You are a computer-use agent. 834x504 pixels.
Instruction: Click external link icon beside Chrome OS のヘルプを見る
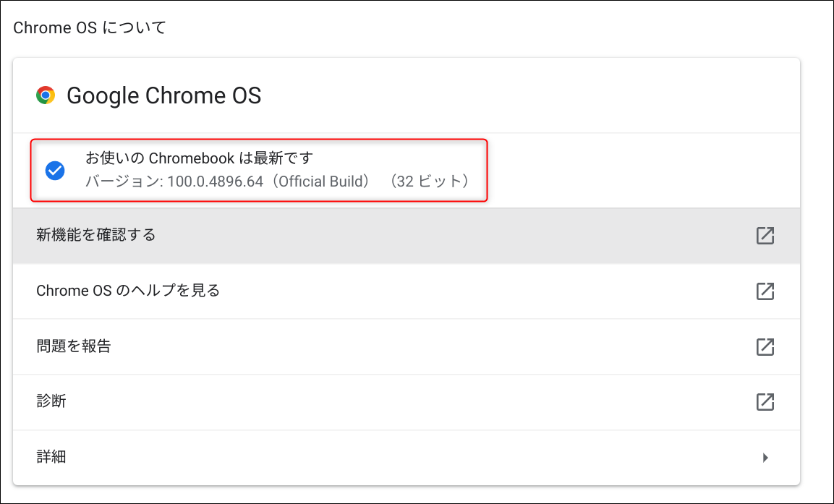point(765,291)
